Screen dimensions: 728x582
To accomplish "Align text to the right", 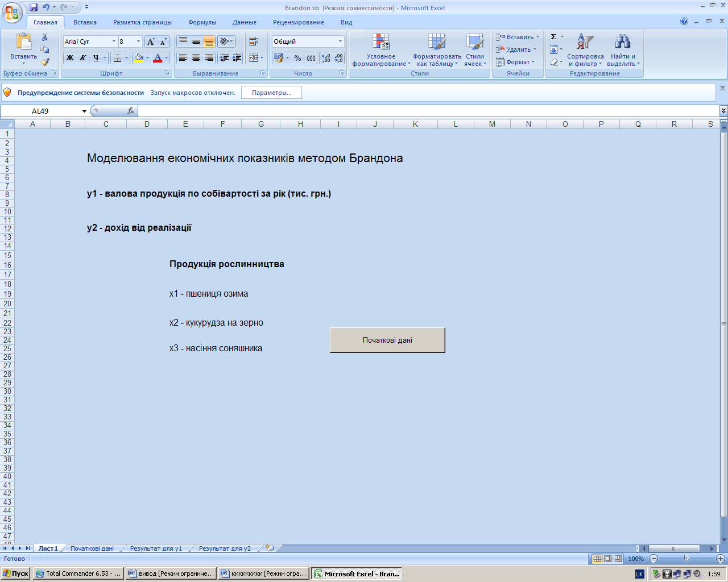I will pos(209,58).
